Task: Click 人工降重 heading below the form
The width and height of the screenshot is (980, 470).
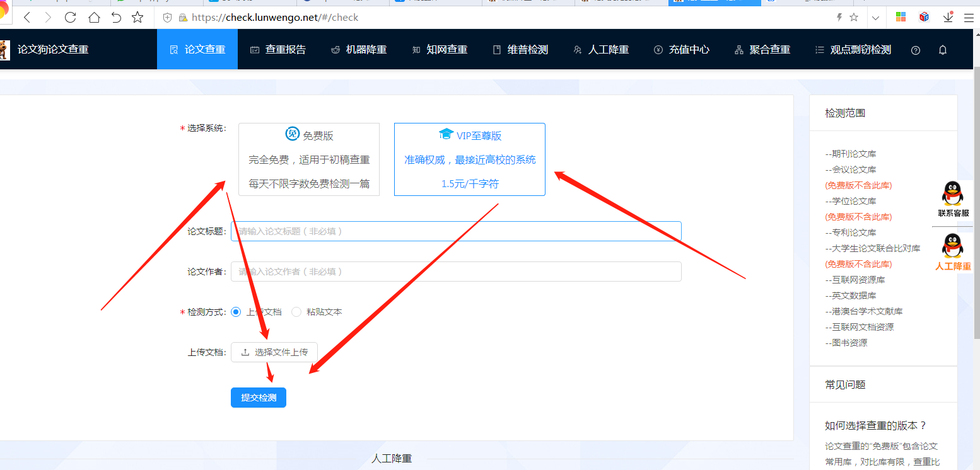Action: point(392,458)
